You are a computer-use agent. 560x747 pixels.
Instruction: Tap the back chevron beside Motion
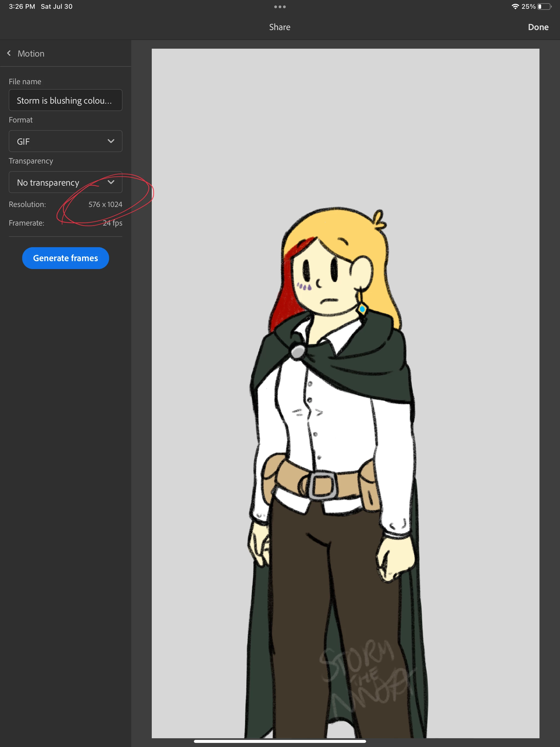coord(9,53)
